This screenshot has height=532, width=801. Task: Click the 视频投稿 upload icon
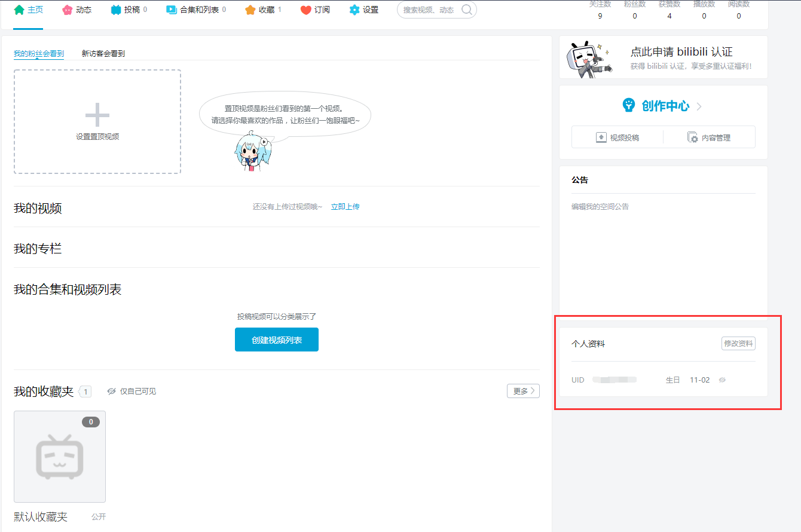601,137
